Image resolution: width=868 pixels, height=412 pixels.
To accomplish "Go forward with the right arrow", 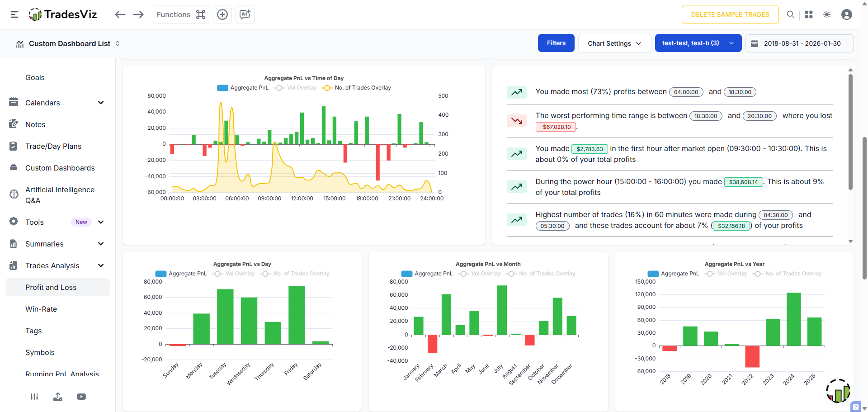I will pos(138,14).
